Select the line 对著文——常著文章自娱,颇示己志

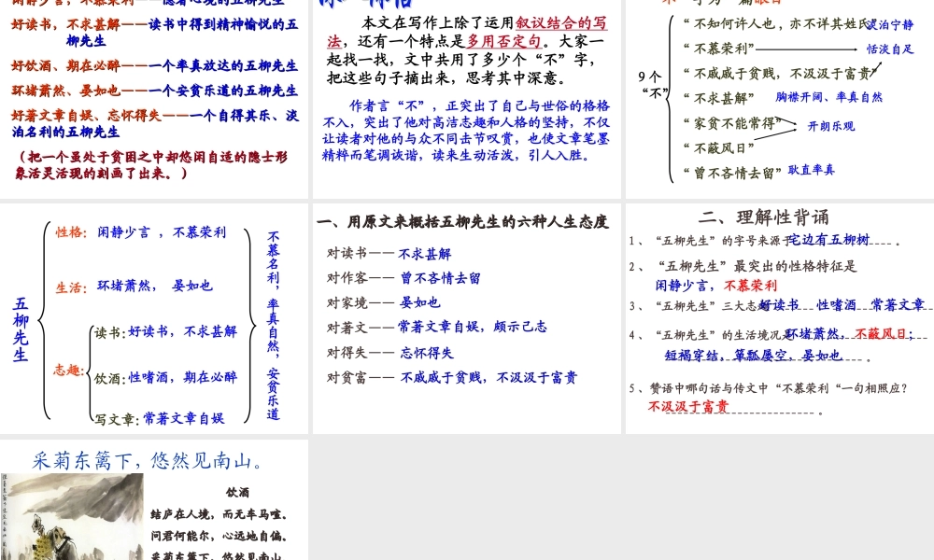pos(436,327)
